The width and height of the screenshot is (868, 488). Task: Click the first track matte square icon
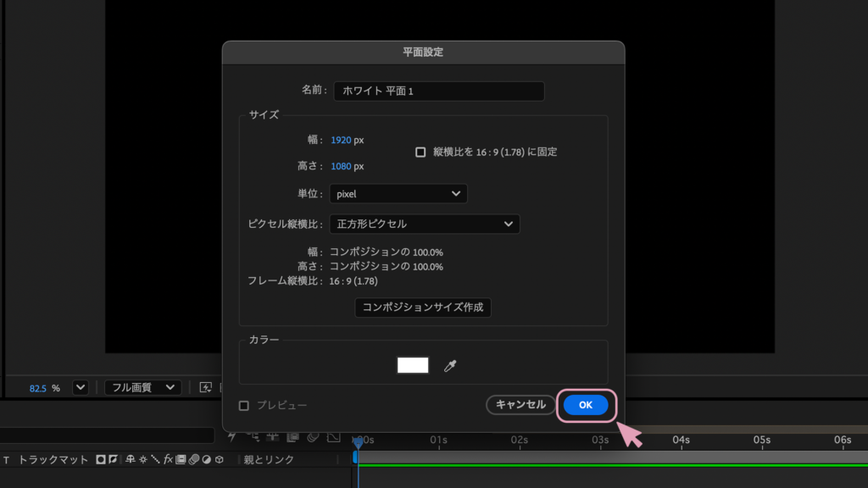pos(101,459)
